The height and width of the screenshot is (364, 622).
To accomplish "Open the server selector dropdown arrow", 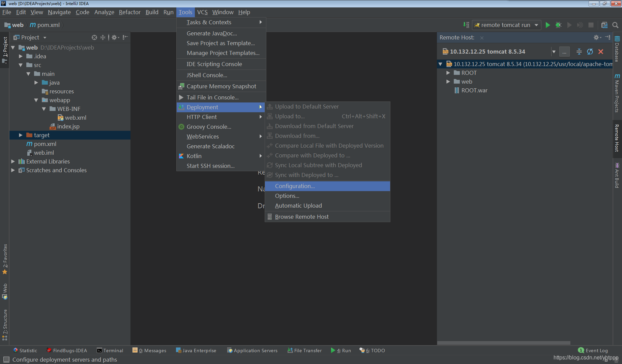I will coord(554,52).
